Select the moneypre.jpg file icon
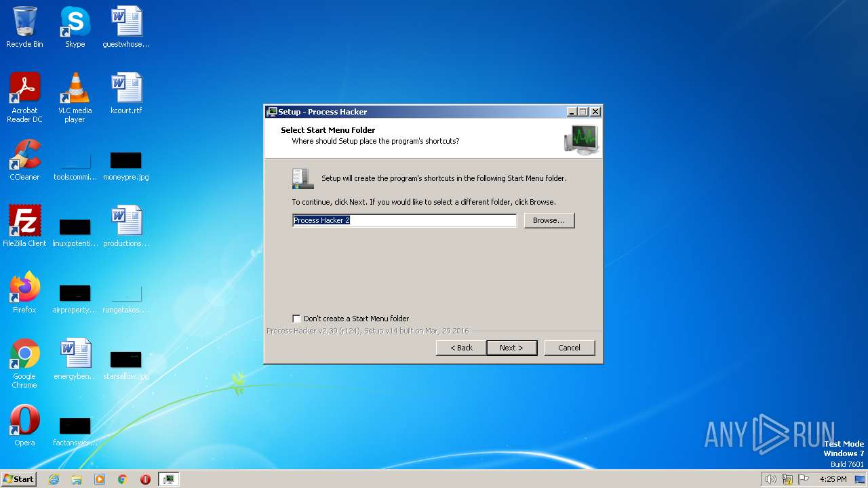The width and height of the screenshot is (868, 488). point(126,167)
